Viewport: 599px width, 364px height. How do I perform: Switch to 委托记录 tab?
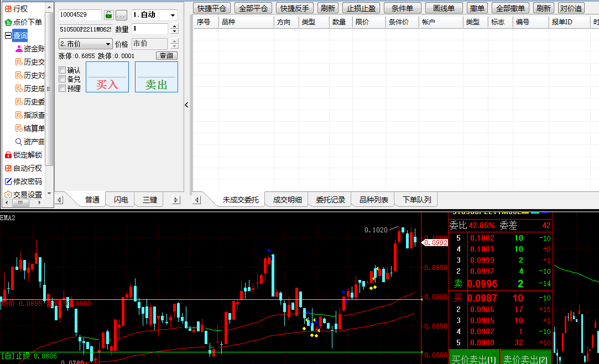click(330, 200)
